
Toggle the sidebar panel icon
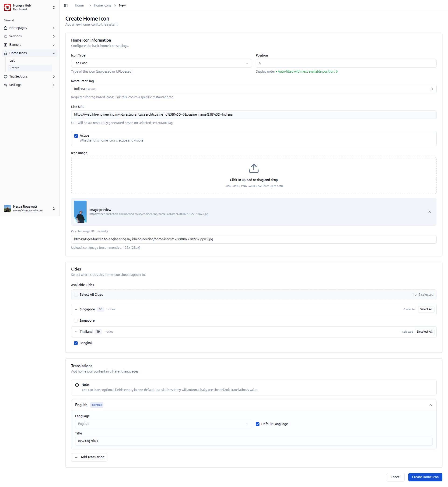(x=66, y=6)
